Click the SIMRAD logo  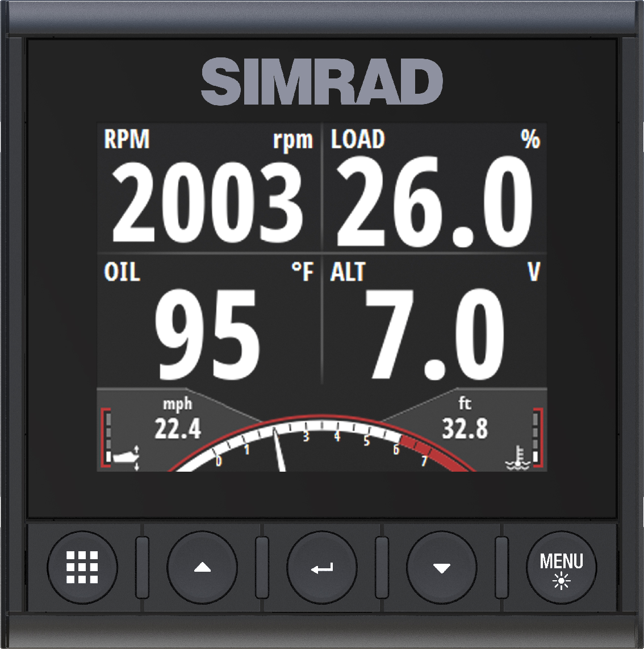(x=322, y=81)
